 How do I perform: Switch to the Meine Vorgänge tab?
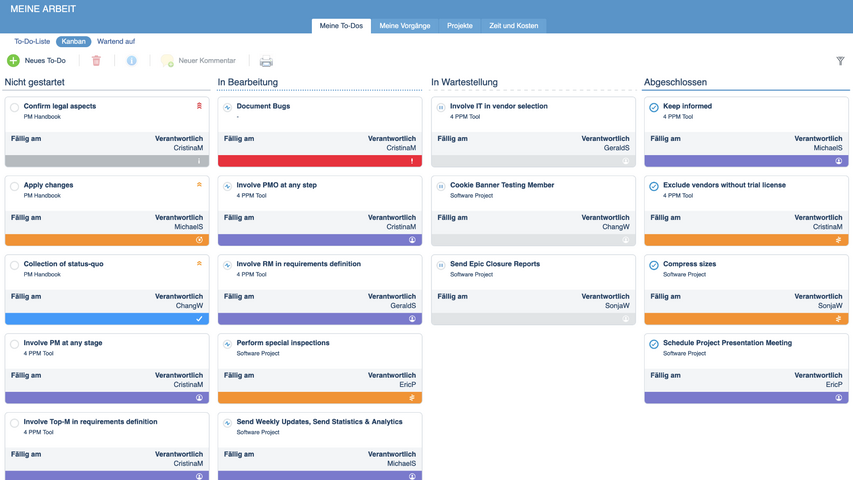(404, 26)
